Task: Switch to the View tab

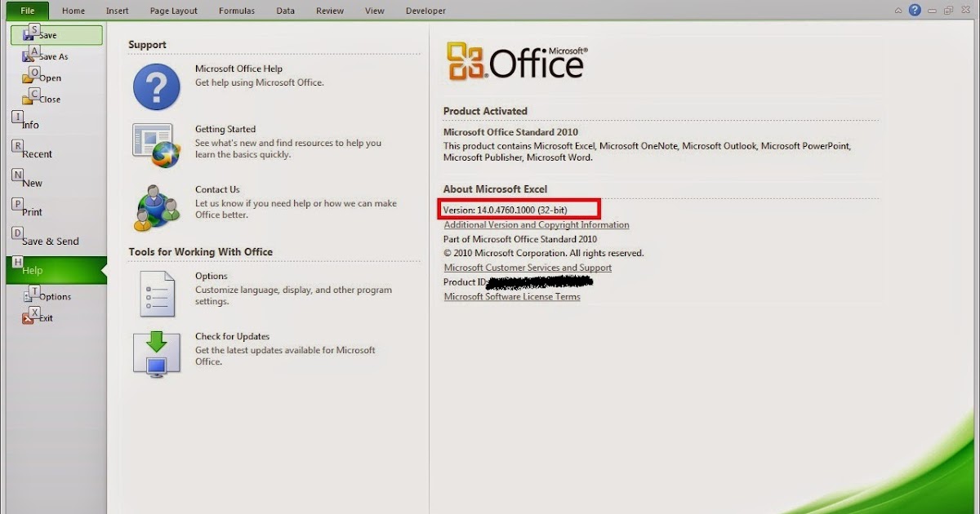Action: pyautogui.click(x=375, y=11)
